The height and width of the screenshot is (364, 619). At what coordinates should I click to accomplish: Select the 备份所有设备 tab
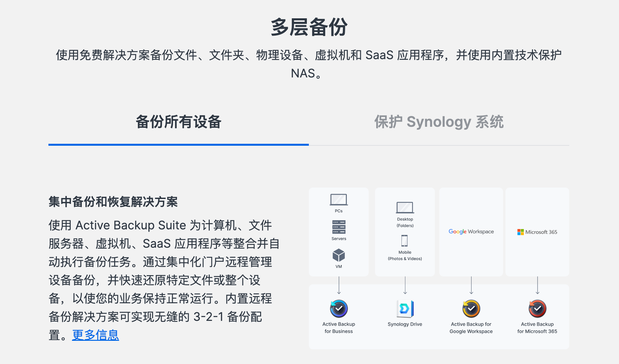point(179,122)
